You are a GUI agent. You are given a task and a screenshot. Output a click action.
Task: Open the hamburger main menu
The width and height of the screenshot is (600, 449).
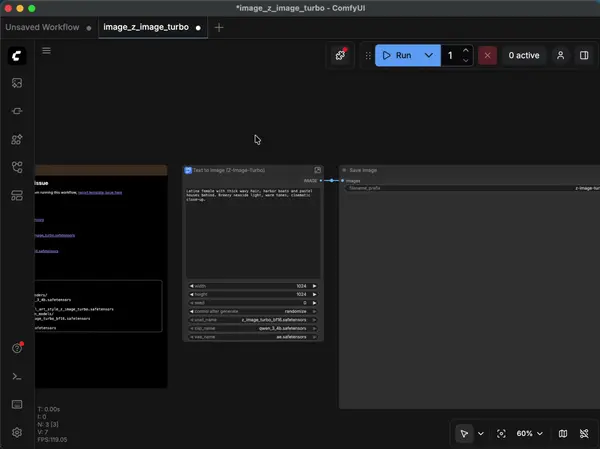click(46, 51)
